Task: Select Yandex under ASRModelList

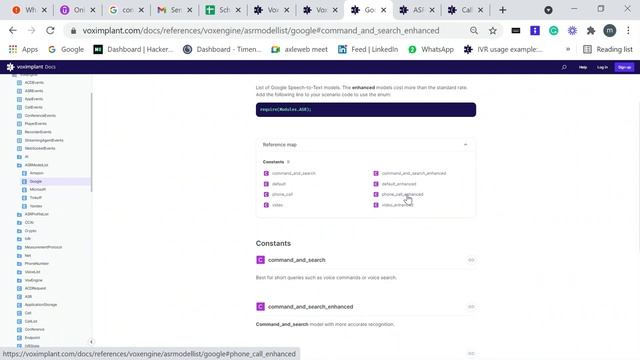Action: (36, 206)
